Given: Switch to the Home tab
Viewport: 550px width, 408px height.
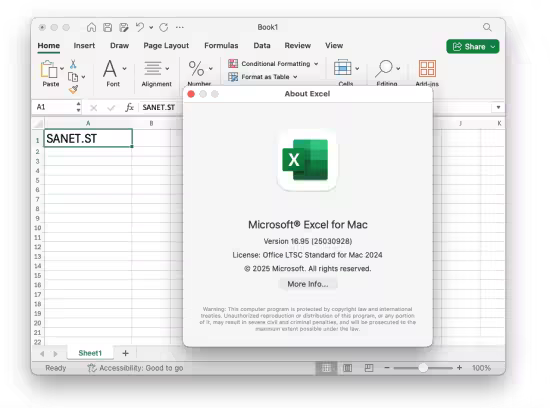Looking at the screenshot, I should pyautogui.click(x=49, y=46).
